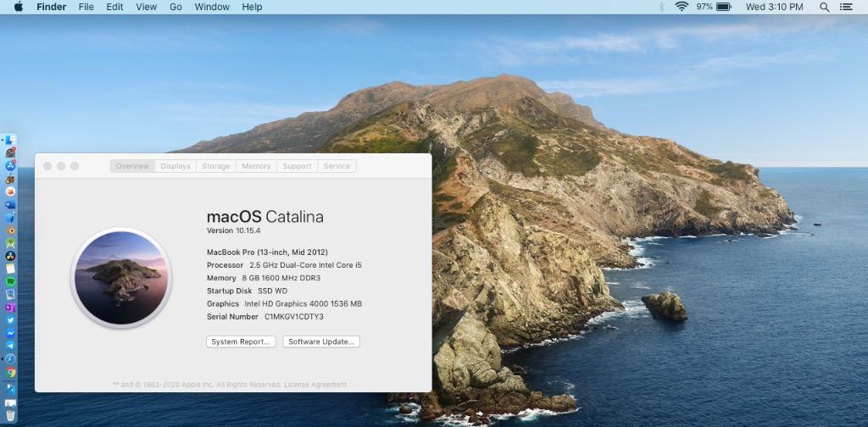
Task: Open Preview from the Dock
Action: tap(10, 294)
